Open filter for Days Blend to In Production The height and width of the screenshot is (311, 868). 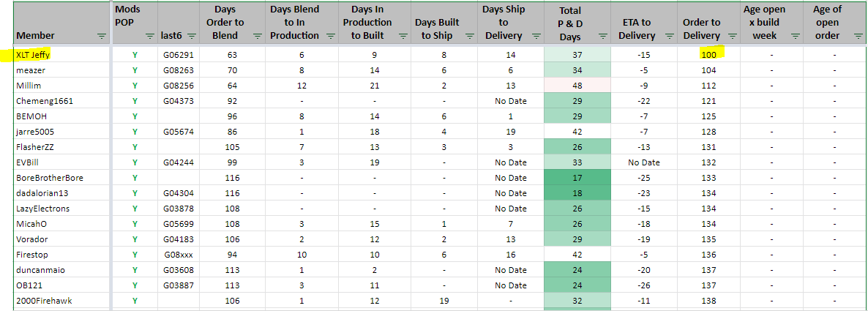click(328, 36)
